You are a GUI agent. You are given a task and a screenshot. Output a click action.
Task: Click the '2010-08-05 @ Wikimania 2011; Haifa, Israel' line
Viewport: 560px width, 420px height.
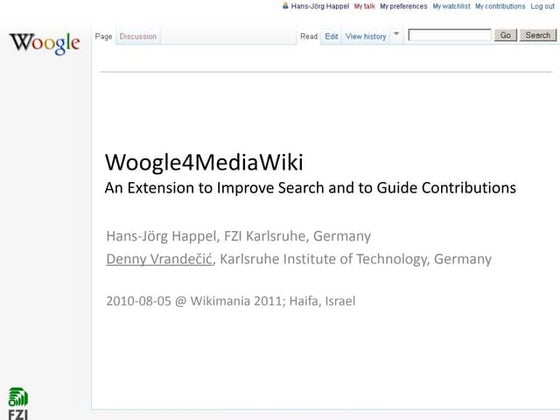coord(231,301)
